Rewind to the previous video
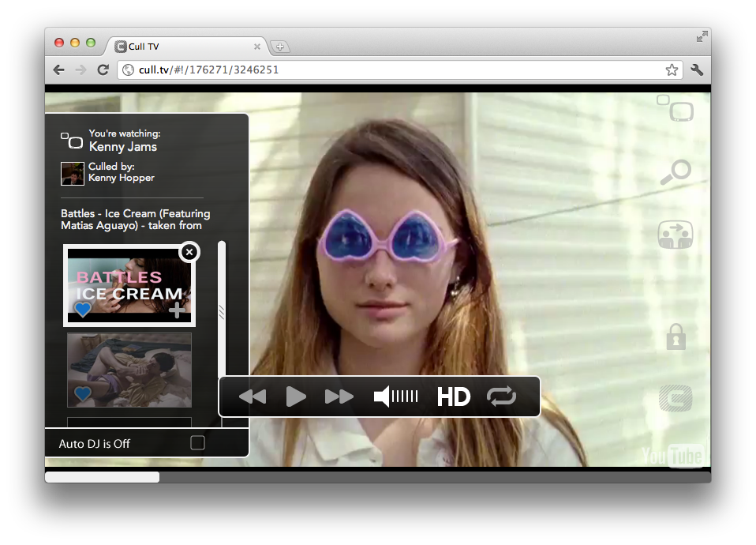 pos(253,397)
